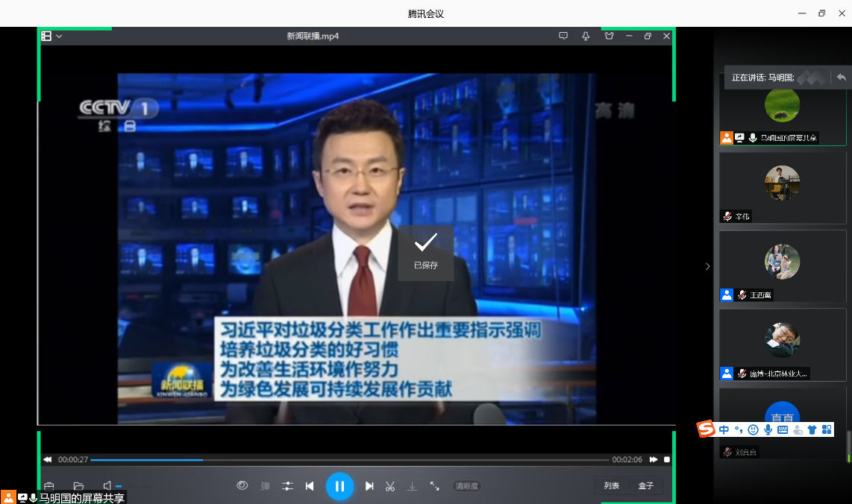This screenshot has width=852, height=504.
Task: Open the playback adjustment sliders icon
Action: click(287, 486)
